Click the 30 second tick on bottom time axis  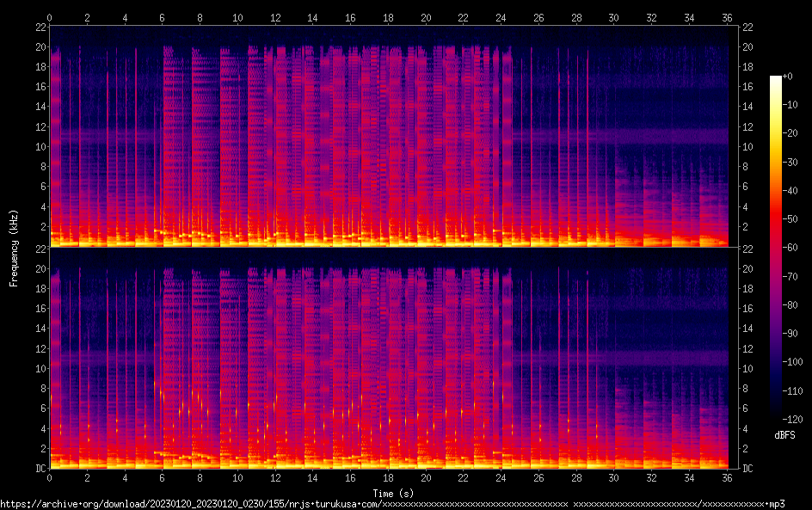click(x=613, y=479)
